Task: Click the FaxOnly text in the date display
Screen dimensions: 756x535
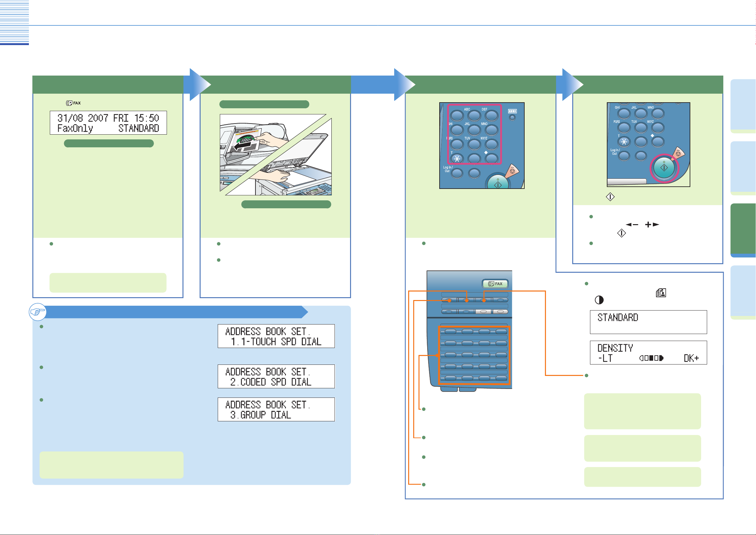Action: 75,128
